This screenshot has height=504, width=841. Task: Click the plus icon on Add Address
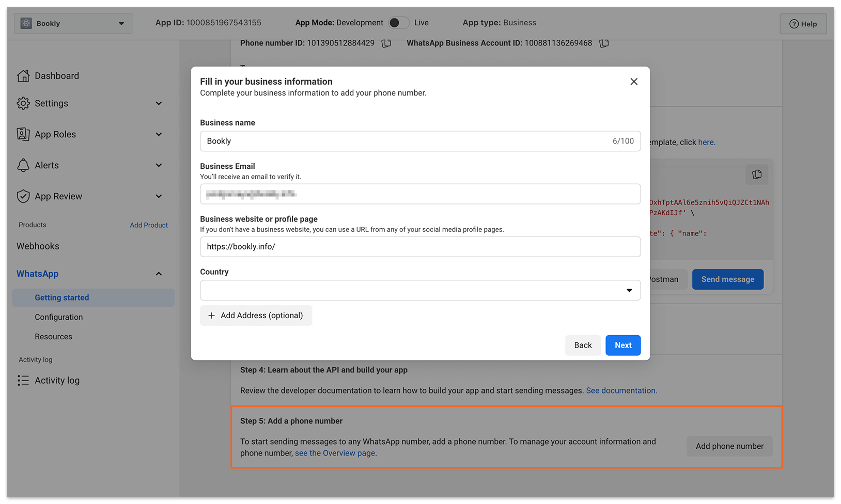pos(211,316)
